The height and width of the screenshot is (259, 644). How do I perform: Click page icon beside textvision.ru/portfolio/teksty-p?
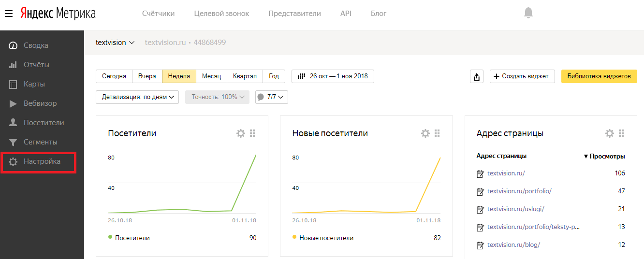click(x=480, y=227)
